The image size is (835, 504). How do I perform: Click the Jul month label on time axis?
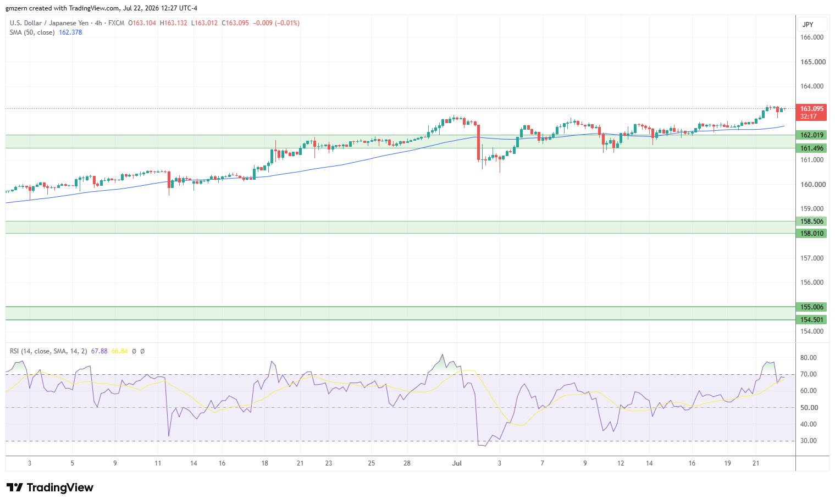[457, 463]
